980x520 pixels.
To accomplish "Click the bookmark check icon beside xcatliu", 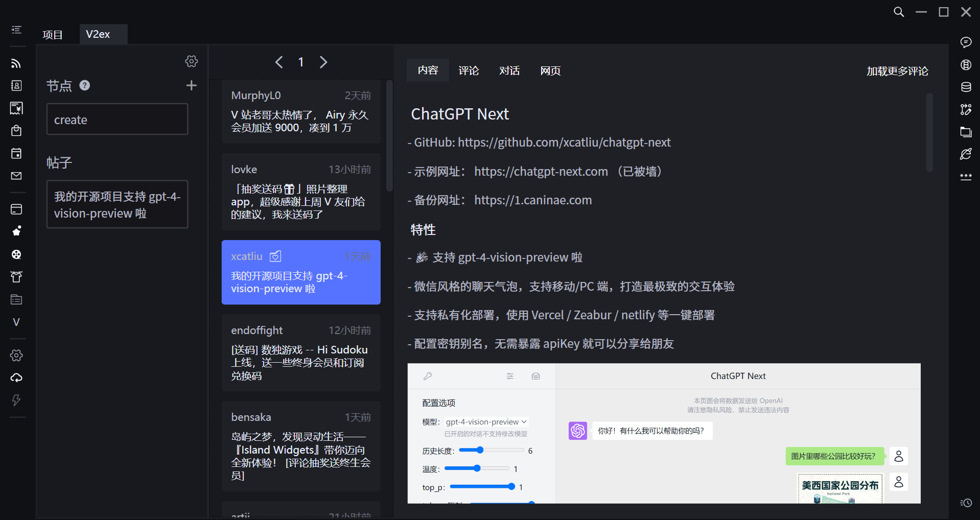I will (x=275, y=256).
